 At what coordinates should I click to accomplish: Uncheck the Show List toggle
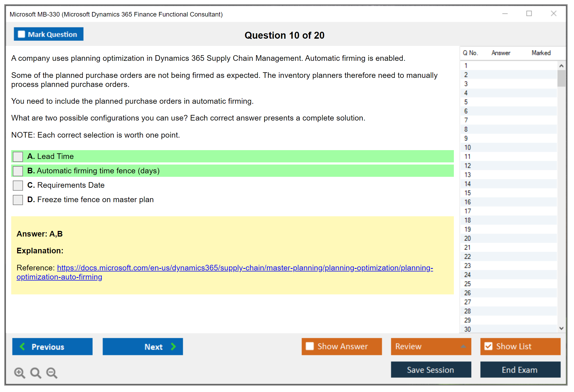coord(488,346)
